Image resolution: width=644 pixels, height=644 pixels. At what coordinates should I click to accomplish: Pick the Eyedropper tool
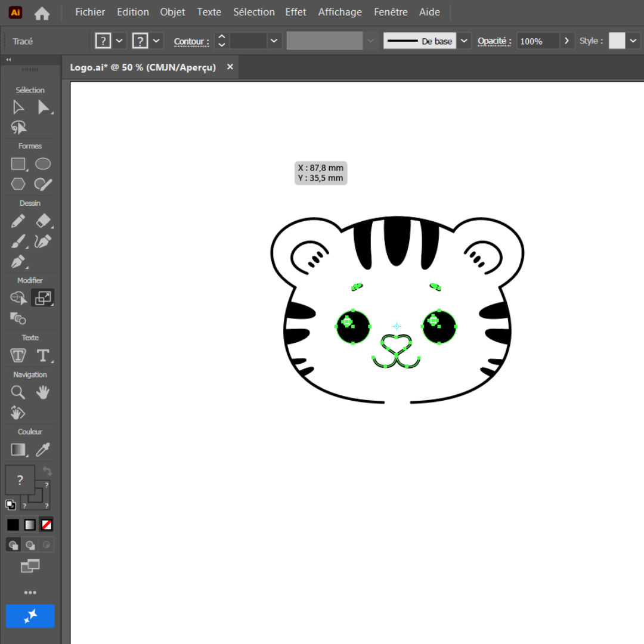pos(43,449)
